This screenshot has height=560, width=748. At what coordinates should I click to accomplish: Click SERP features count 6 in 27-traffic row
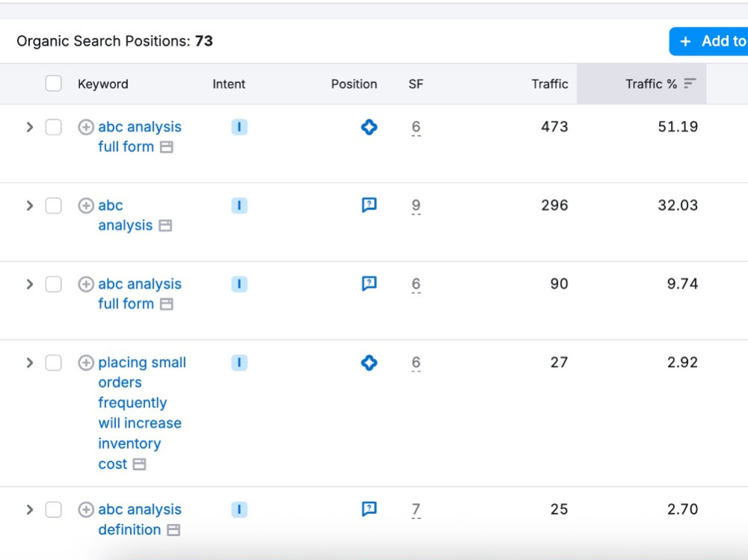pyautogui.click(x=416, y=363)
